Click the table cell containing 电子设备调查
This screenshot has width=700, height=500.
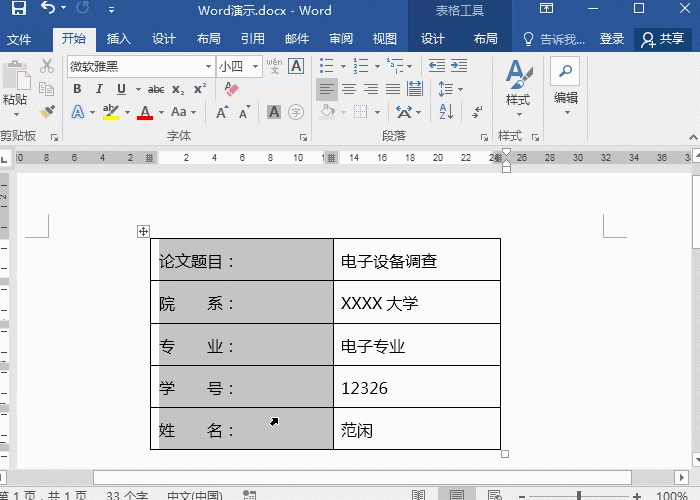point(416,261)
